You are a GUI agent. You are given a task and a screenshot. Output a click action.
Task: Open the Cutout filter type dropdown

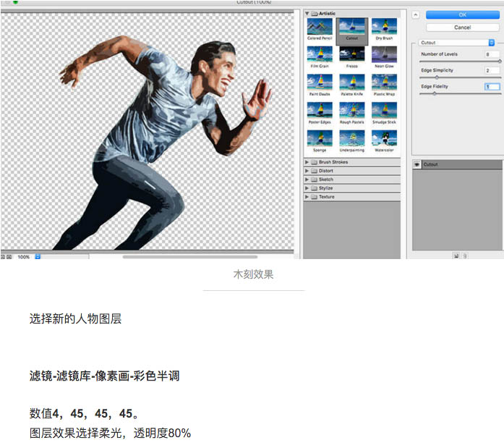[456, 43]
